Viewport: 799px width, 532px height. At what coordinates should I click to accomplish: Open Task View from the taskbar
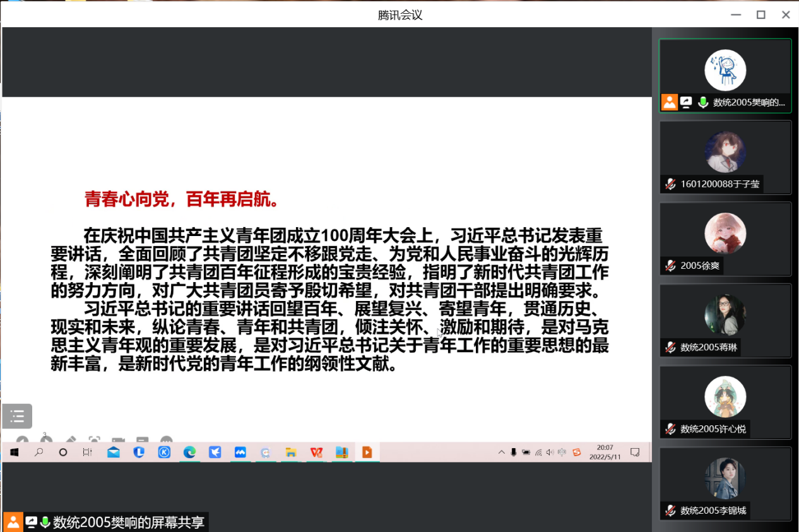point(88,452)
